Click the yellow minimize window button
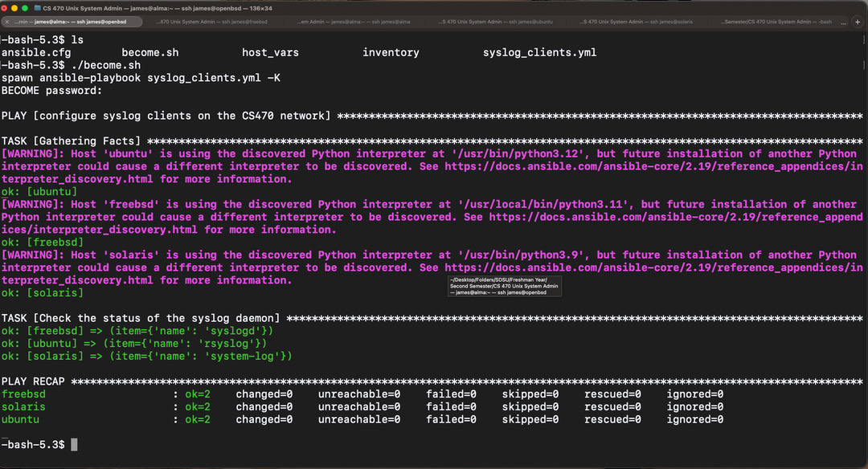This screenshot has height=469, width=868. coord(14,8)
